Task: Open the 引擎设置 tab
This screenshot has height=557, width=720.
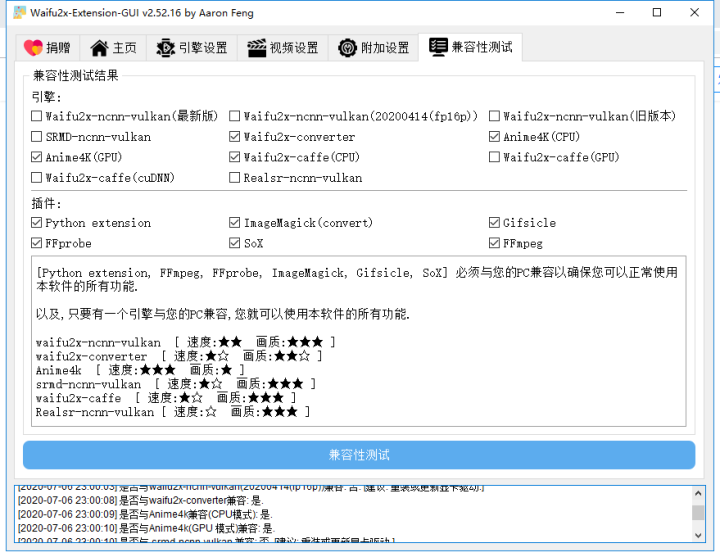Action: pos(192,48)
